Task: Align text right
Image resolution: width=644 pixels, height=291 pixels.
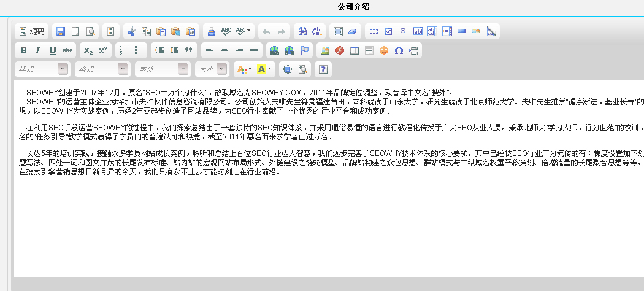Action: [x=239, y=50]
